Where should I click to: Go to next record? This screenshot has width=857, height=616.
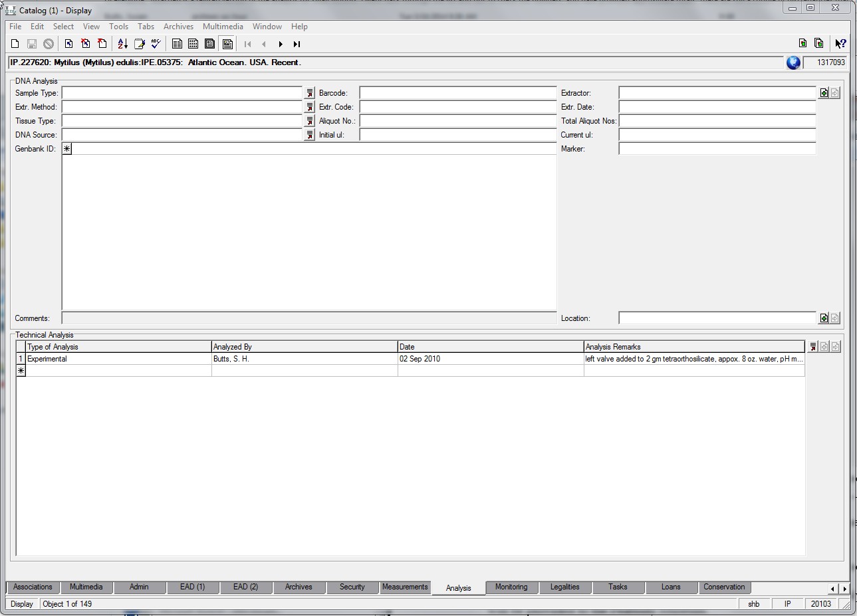click(x=281, y=44)
